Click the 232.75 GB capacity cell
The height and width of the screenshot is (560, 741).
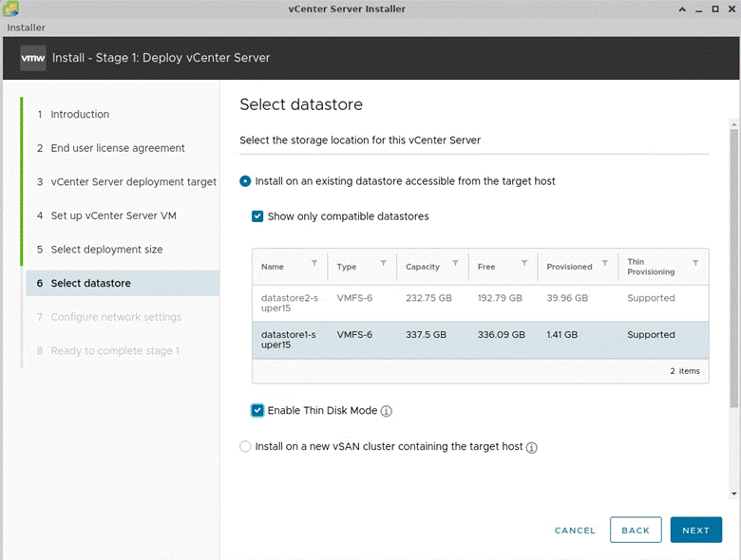tap(428, 298)
